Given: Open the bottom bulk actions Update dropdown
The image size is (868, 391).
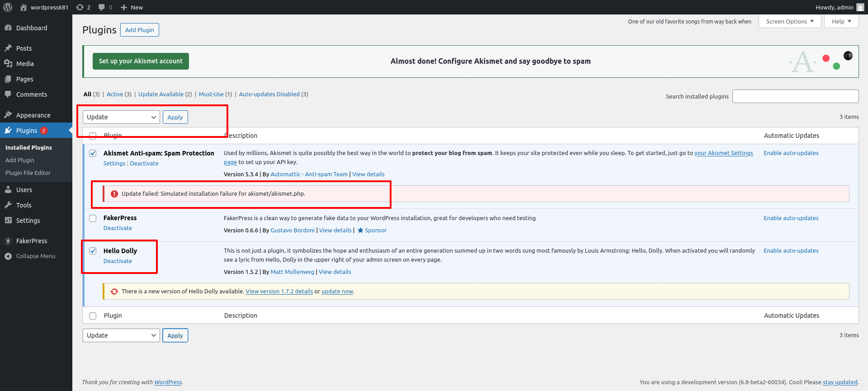Looking at the screenshot, I should coord(121,335).
